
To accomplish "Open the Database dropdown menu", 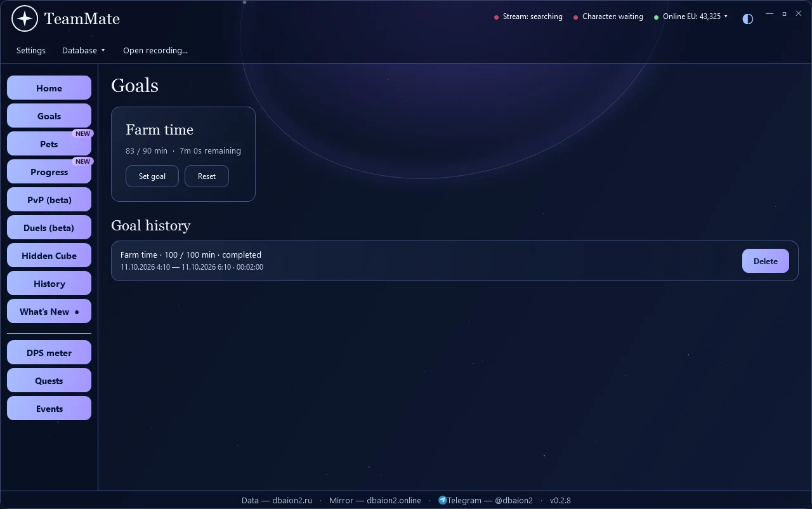I will coord(84,50).
